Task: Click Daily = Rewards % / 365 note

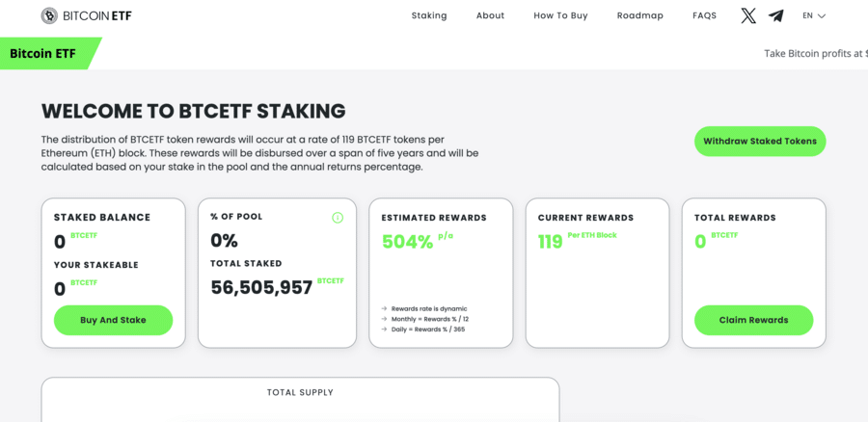Action: tap(428, 330)
